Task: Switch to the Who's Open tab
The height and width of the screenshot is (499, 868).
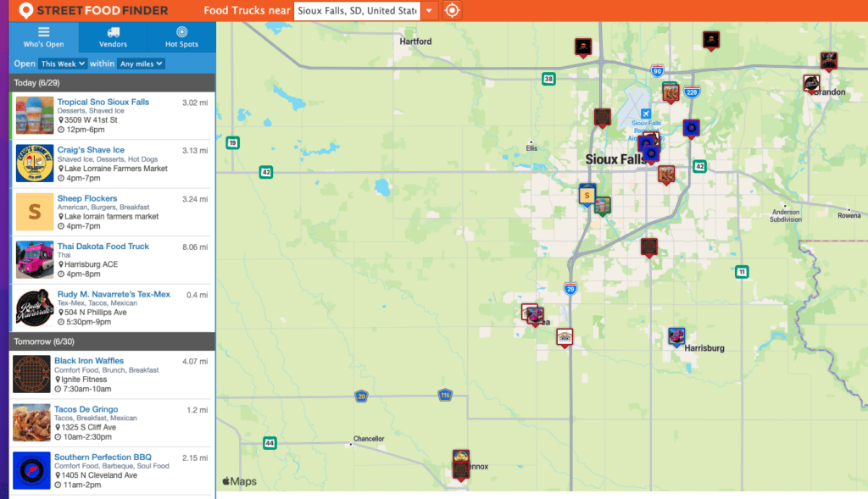Action: tap(43, 37)
